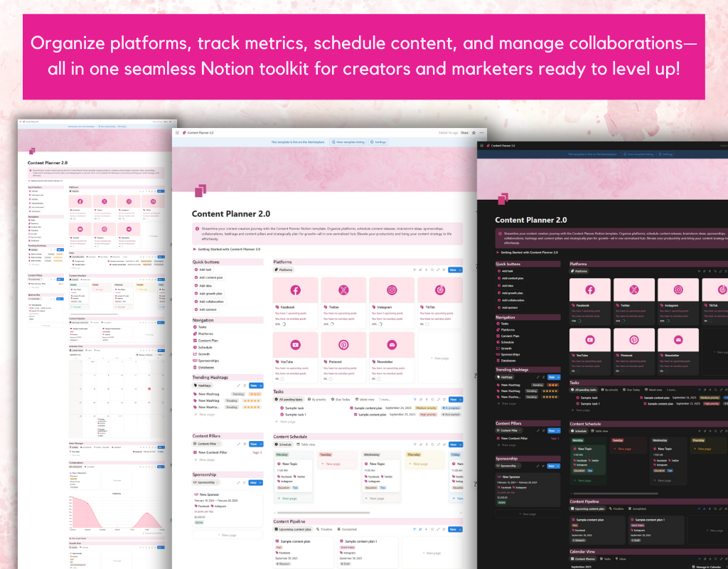Click the Content Schedule horizontal scrollbar in the middle window
Viewport: 728px width, 569px height.
point(323,513)
